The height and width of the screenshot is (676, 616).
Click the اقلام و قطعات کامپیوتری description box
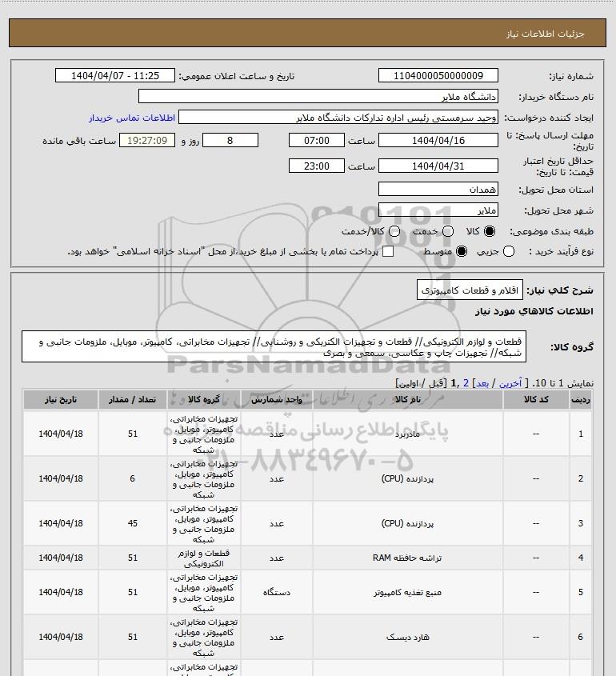(x=470, y=290)
